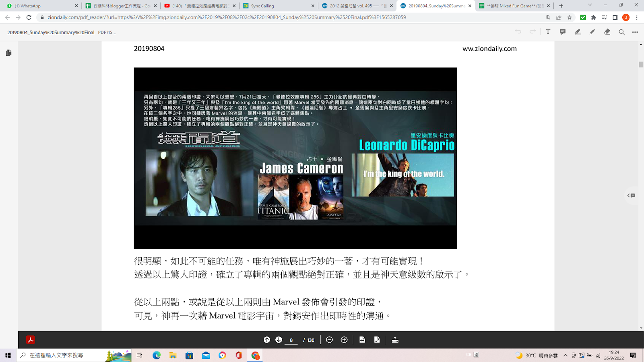644x362 pixels.
Task: Add a comment note with speech-bubble tool
Action: click(x=563, y=32)
